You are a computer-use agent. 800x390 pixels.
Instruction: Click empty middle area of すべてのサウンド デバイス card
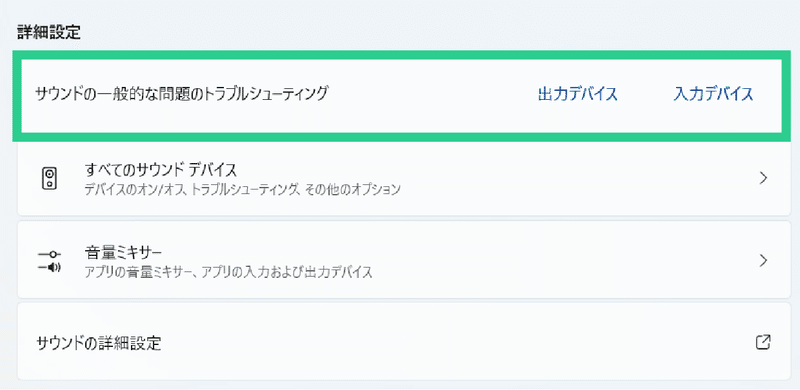coord(561,178)
